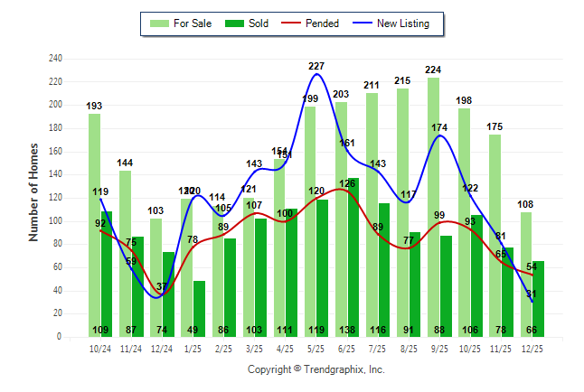This screenshot has width=584, height=392.
Task: Select the New Listing point labeled 174
Action: (x=440, y=135)
